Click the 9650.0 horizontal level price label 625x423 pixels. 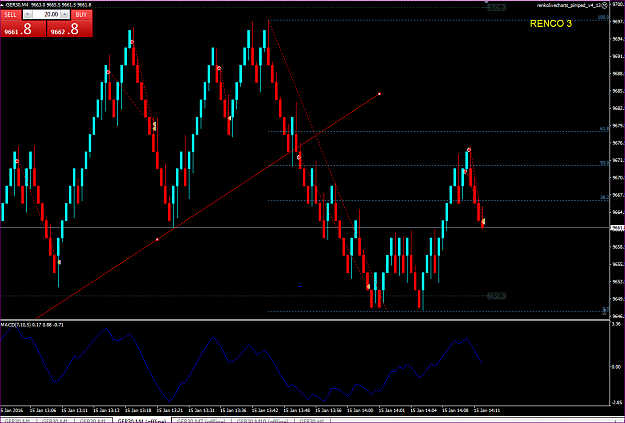click(x=496, y=296)
